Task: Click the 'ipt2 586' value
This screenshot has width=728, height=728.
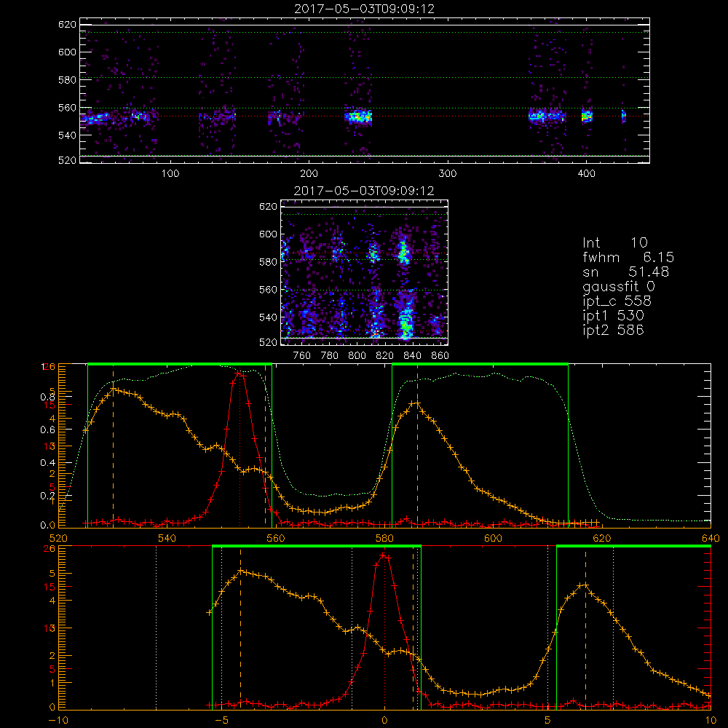Action: coord(613,330)
